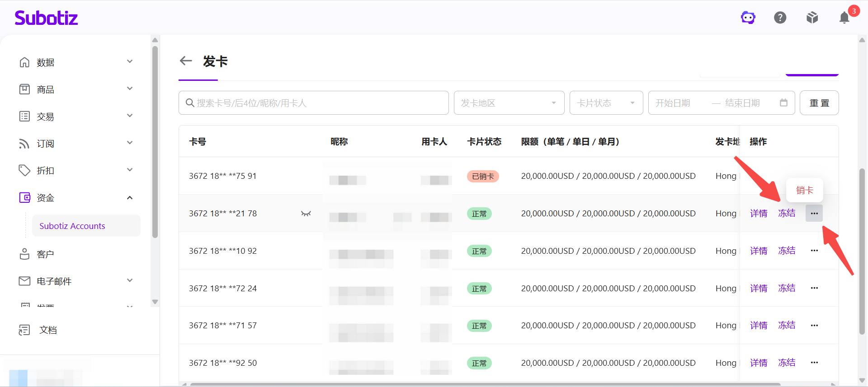Click the 正常 status of card **10 92
868x387 pixels.
(x=479, y=251)
